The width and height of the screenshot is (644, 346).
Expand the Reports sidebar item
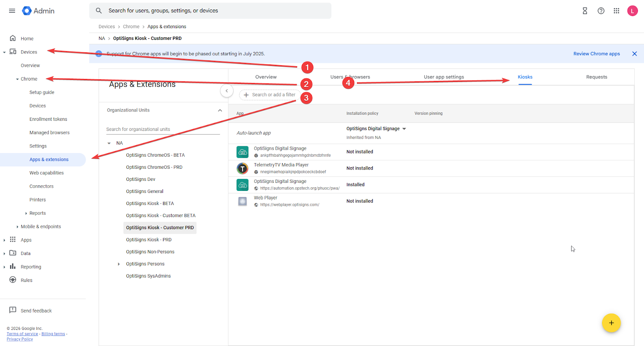click(x=26, y=213)
